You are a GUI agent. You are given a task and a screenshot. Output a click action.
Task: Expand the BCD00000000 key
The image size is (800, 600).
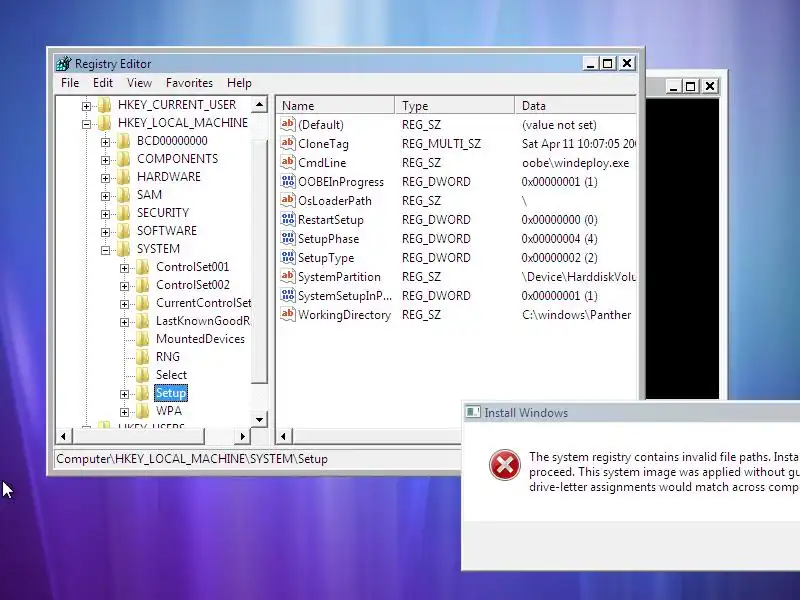tap(105, 142)
